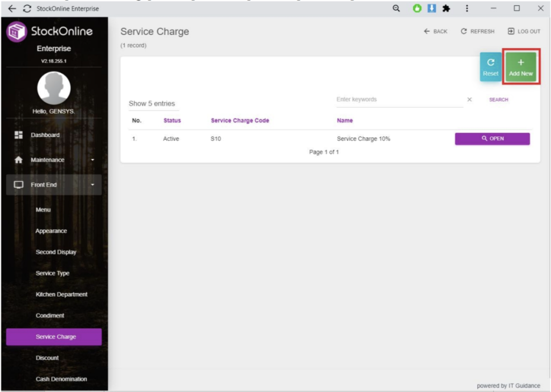Refresh the page from header

pos(477,32)
